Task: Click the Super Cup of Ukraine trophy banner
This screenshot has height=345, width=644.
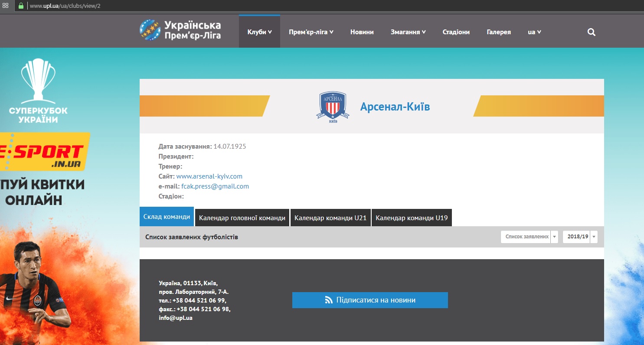Action: 38,91
